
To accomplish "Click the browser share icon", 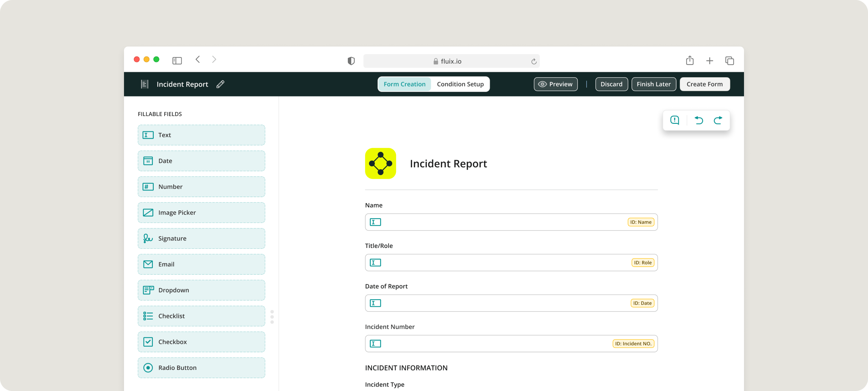I will [689, 61].
